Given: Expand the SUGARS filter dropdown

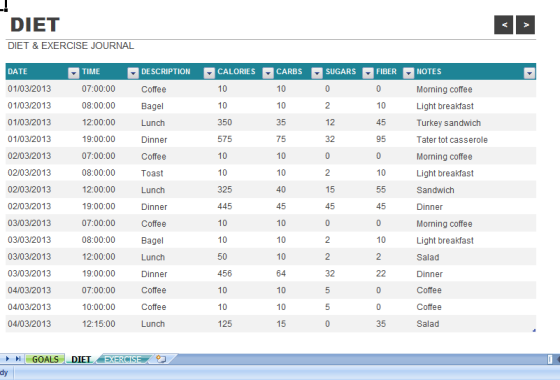Looking at the screenshot, I should (x=368, y=73).
